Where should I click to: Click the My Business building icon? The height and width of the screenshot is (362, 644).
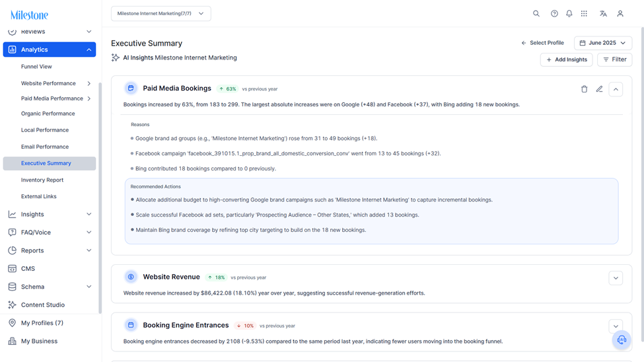pos(13,341)
